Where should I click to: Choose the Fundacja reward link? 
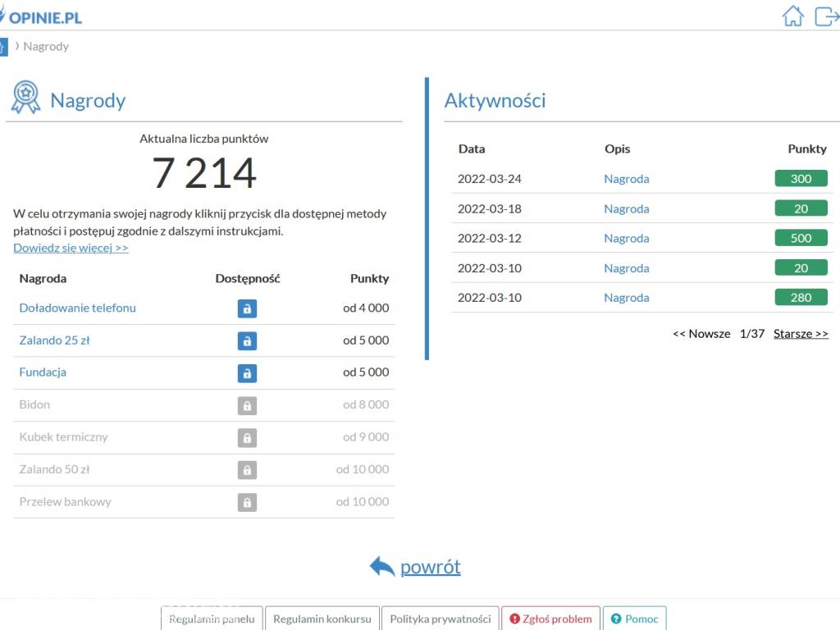point(43,372)
